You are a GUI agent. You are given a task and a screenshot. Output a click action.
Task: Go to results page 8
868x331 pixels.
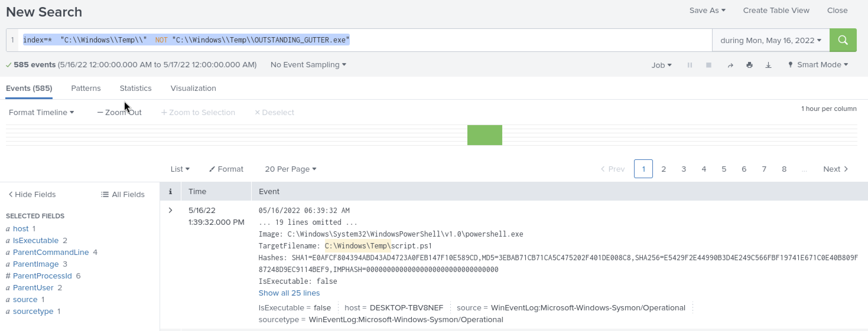[x=784, y=169]
